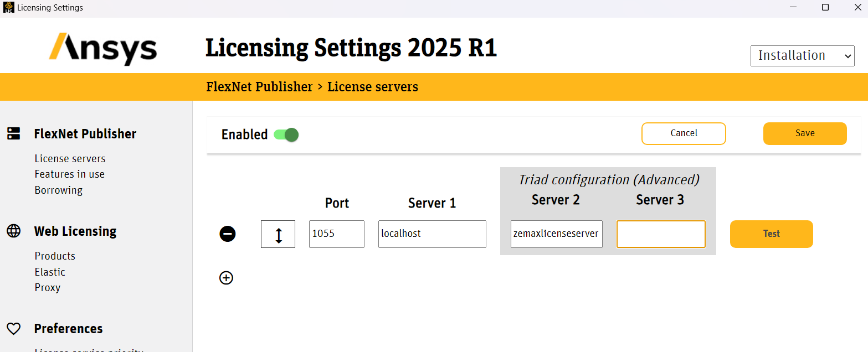Click the 'Port' column label
The height and width of the screenshot is (352, 868).
coord(337,203)
